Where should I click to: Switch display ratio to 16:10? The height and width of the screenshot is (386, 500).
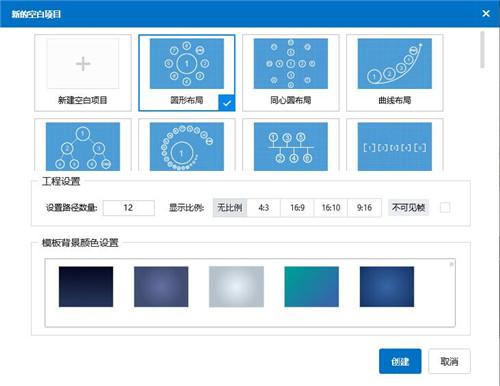point(331,208)
